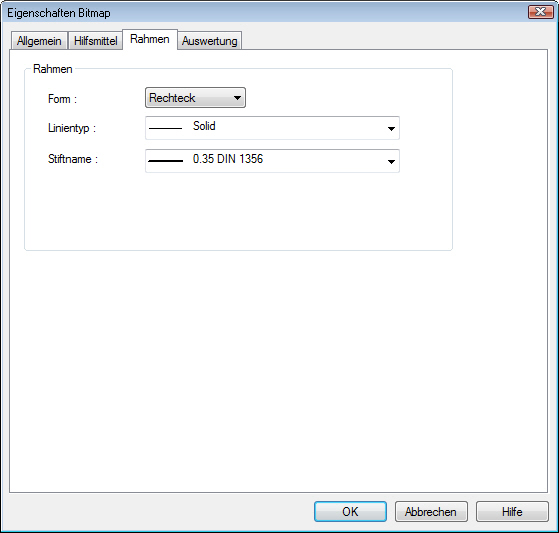Click the solid line preview sample
This screenshot has height=533, width=559.
pyautogui.click(x=165, y=128)
